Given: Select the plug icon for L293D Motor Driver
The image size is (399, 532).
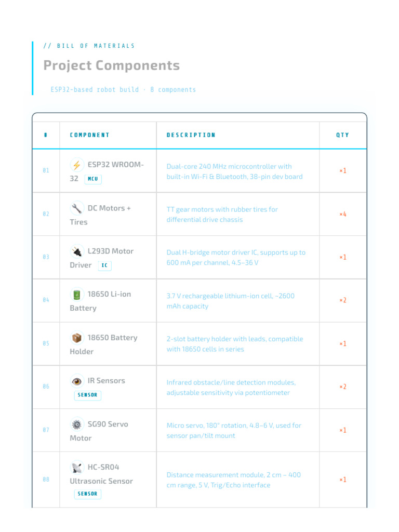Looking at the screenshot, I should tap(77, 251).
